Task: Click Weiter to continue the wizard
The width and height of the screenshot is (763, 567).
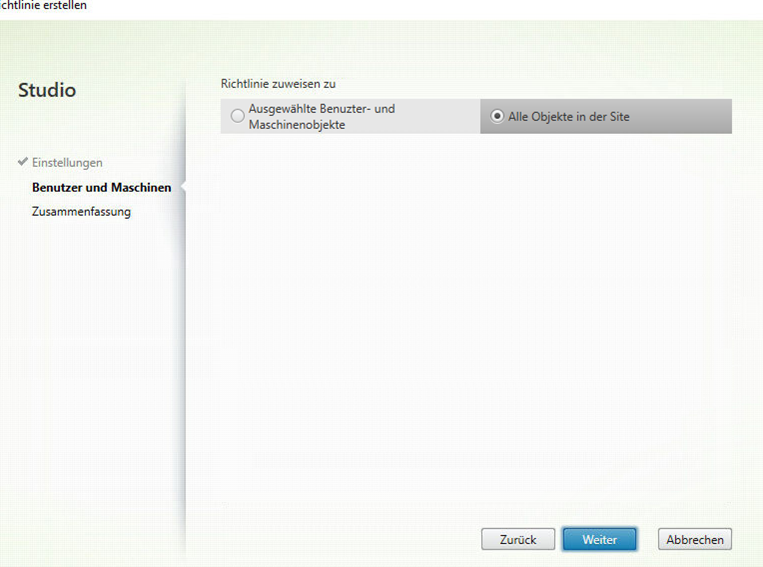Action: tap(599, 539)
